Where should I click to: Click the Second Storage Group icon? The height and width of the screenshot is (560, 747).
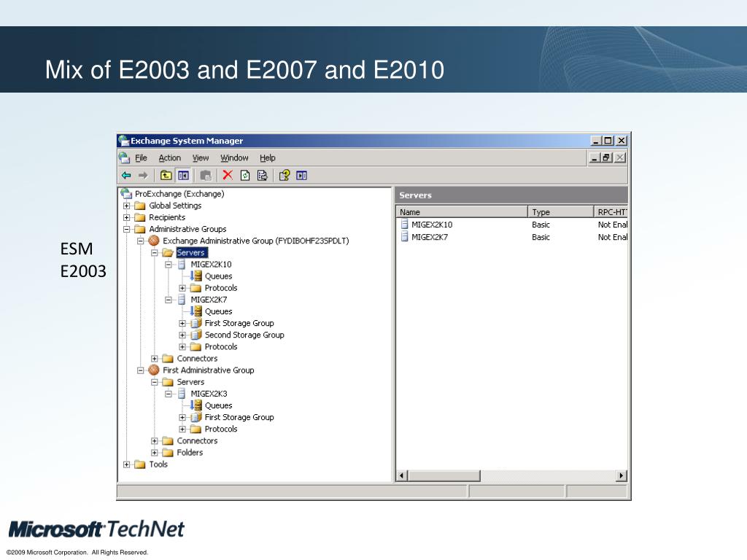coord(196,335)
